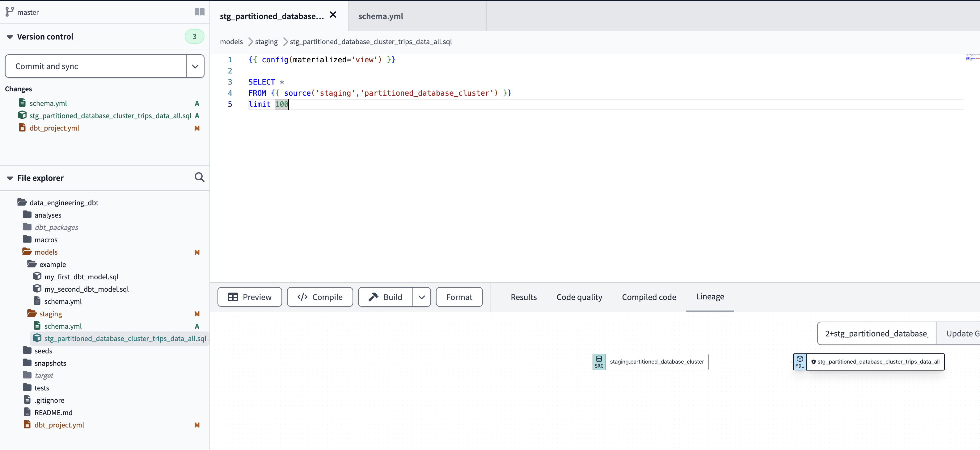This screenshot has height=450, width=980.
Task: Select schema.yml under staging folder
Action: pos(63,326)
